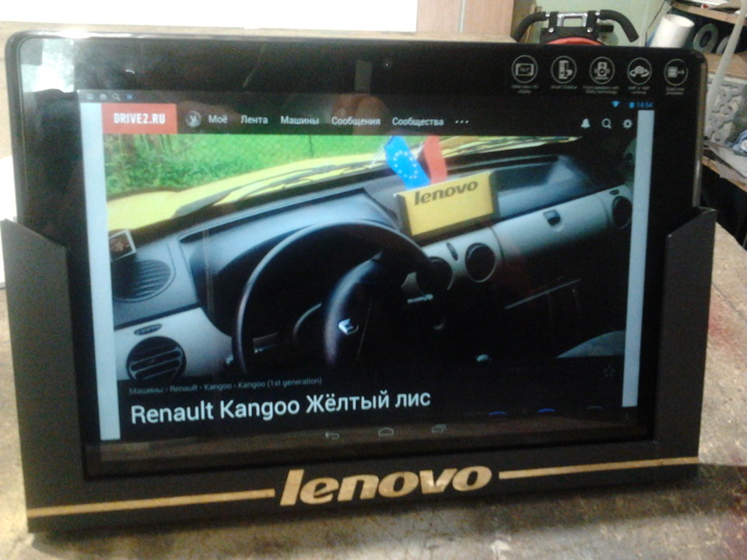Open the Машины section

pos(300,121)
